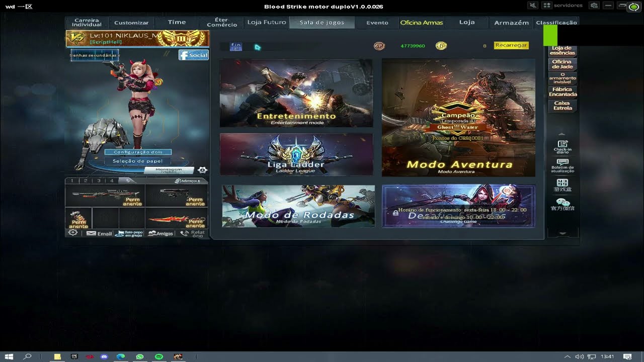This screenshot has height=362, width=644.
Task: Select the secondary pistol weapon slot
Action: (177, 196)
